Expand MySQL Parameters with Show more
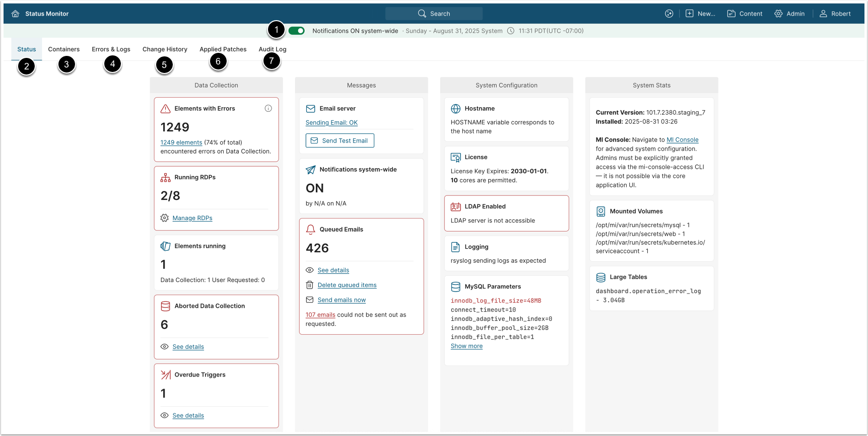The image size is (868, 436). [466, 346]
